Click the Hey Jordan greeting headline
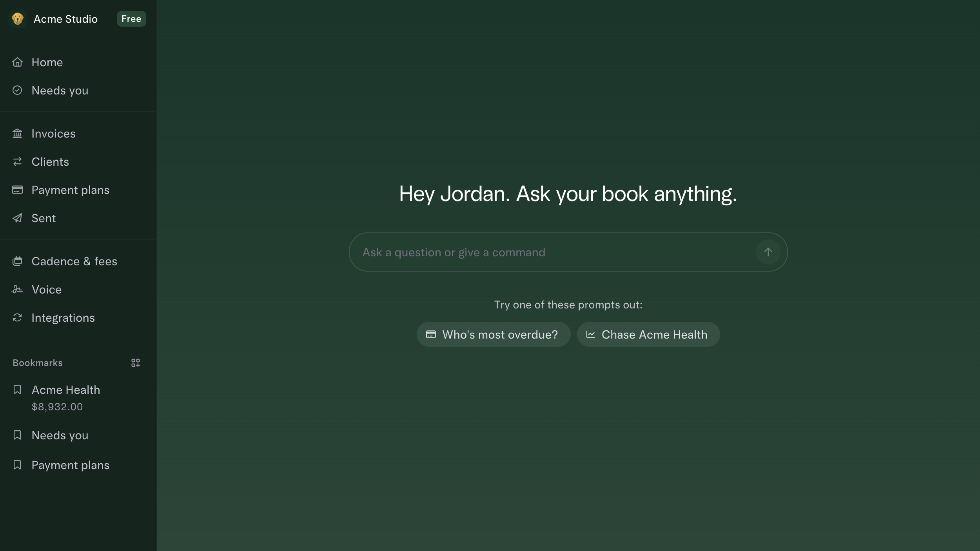The height and width of the screenshot is (551, 980). click(568, 194)
